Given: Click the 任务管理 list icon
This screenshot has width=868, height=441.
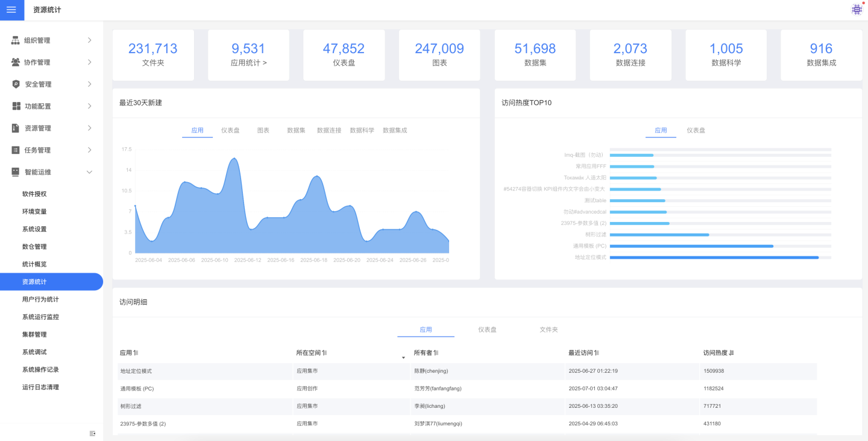Looking at the screenshot, I should click(16, 150).
